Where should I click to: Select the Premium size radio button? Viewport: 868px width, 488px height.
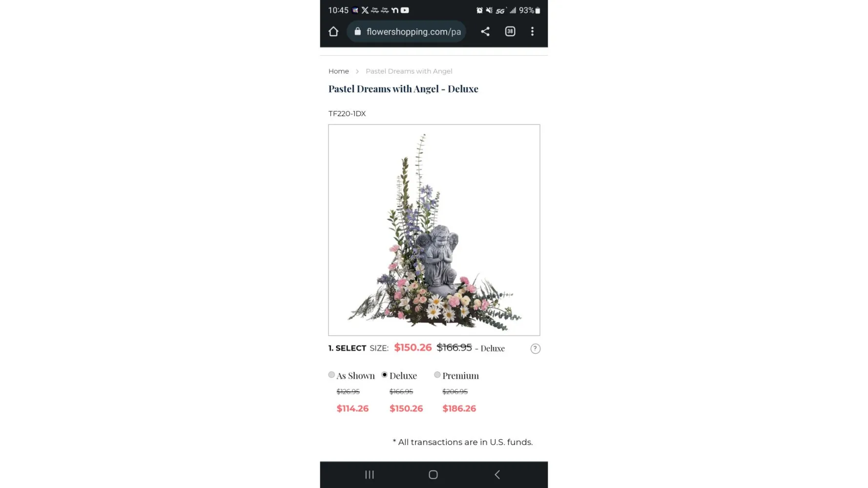(437, 375)
